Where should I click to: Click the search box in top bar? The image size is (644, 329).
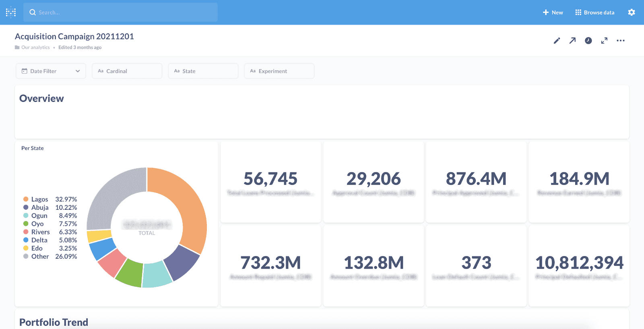pyautogui.click(x=120, y=12)
